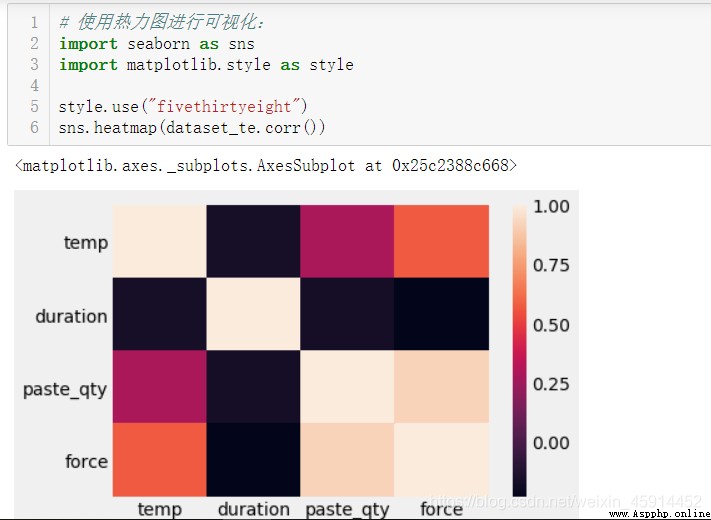Click heatmap cell temp row, force column
711x520 pixels.
(x=442, y=241)
